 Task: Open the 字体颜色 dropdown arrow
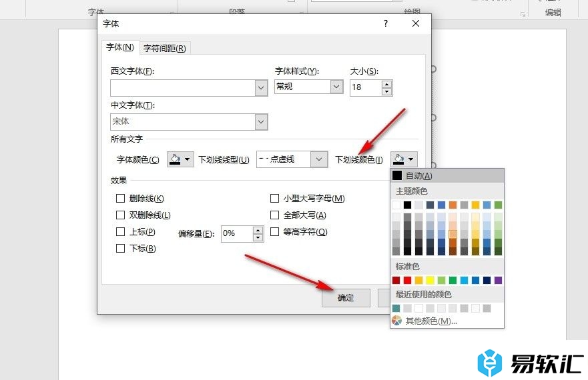(x=187, y=159)
